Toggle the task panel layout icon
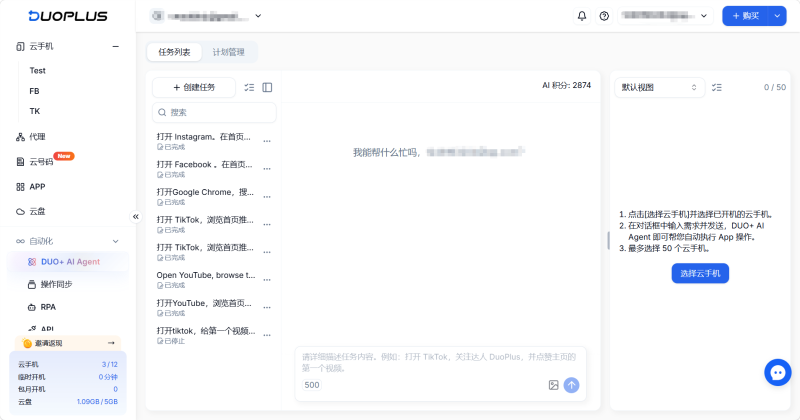The width and height of the screenshot is (800, 420). pos(267,87)
